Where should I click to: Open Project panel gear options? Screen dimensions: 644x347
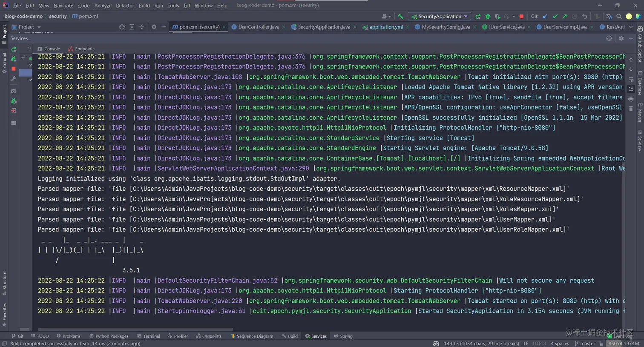(x=154, y=27)
